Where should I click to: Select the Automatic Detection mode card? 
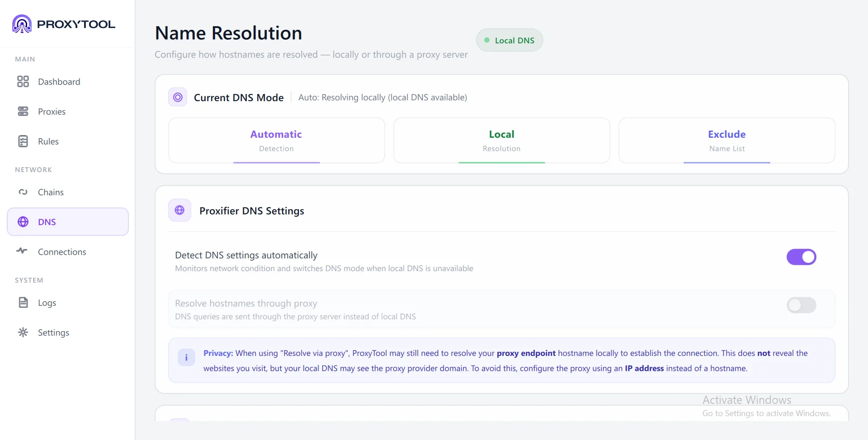pos(277,140)
